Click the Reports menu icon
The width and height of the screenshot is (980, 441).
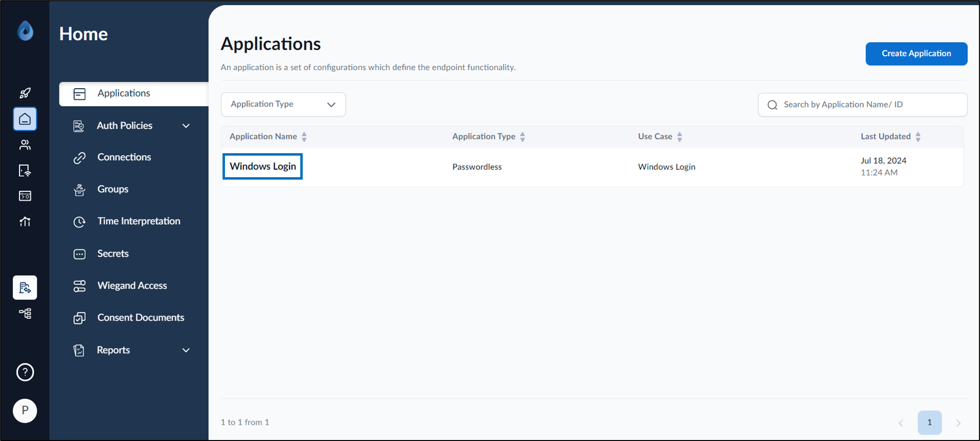79,350
